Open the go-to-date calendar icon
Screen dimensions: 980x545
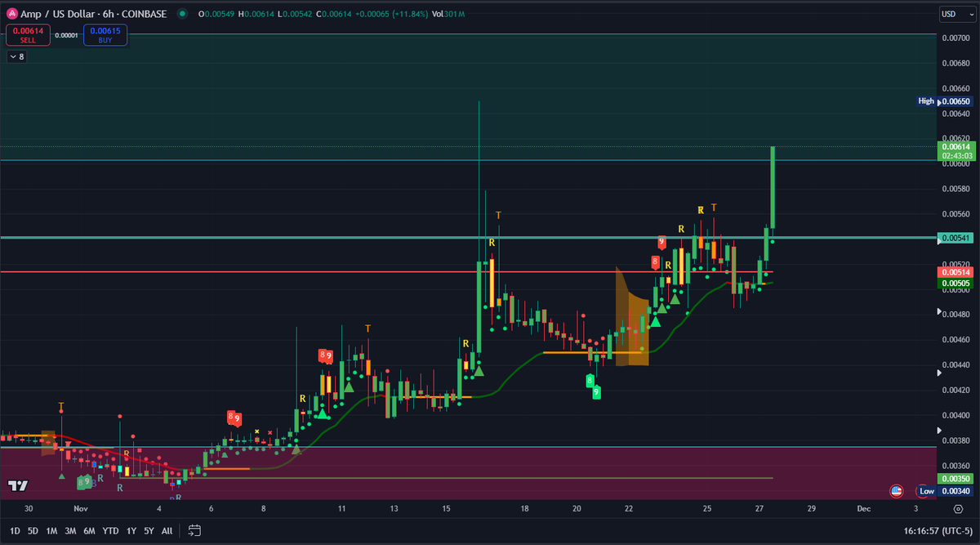[194, 531]
